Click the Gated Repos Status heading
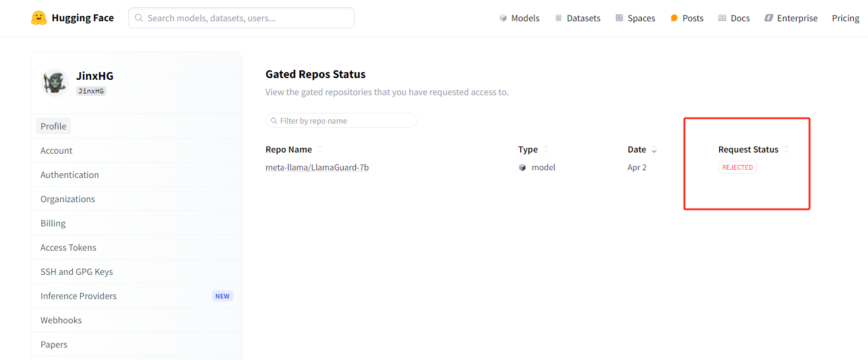Screen dimensions: 868x360 [x=315, y=74]
